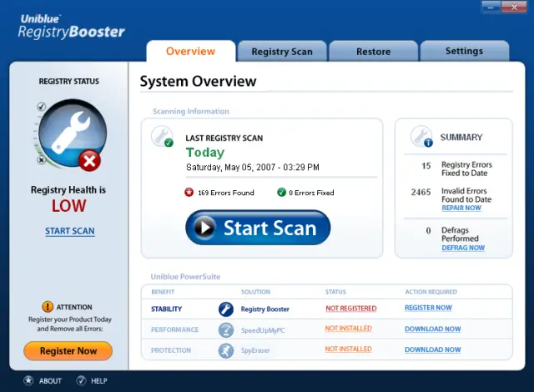Click the red X badge on registry status
Image resolution: width=534 pixels, height=392 pixels.
89,161
